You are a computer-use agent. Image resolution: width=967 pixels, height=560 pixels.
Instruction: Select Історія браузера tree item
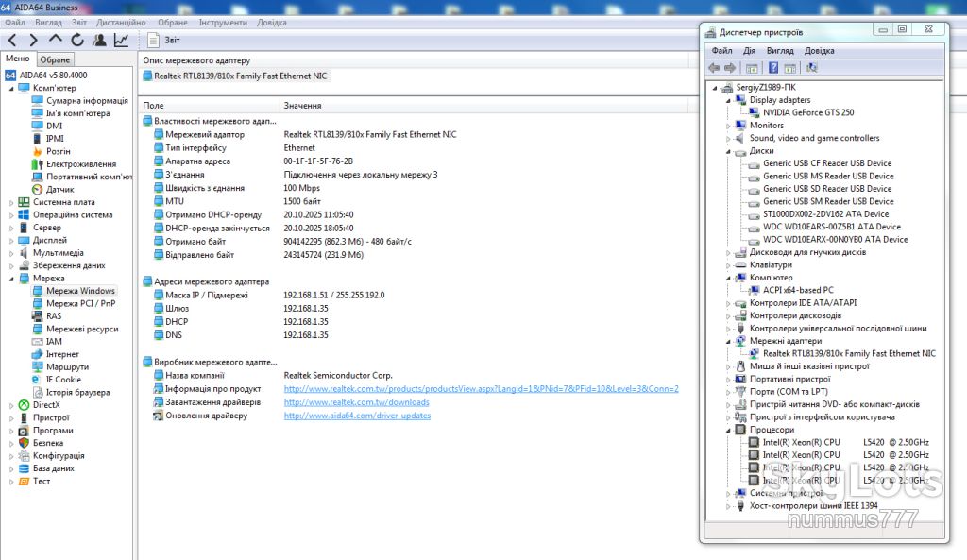[77, 392]
